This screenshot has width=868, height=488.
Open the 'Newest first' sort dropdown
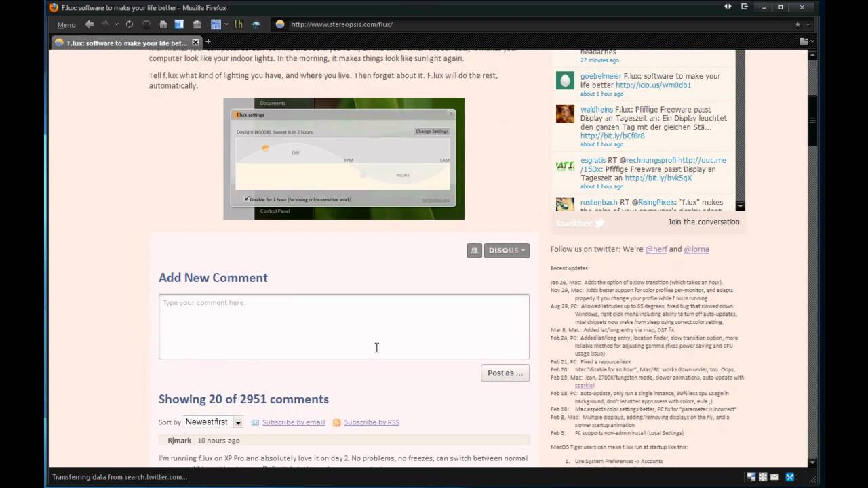coord(214,422)
